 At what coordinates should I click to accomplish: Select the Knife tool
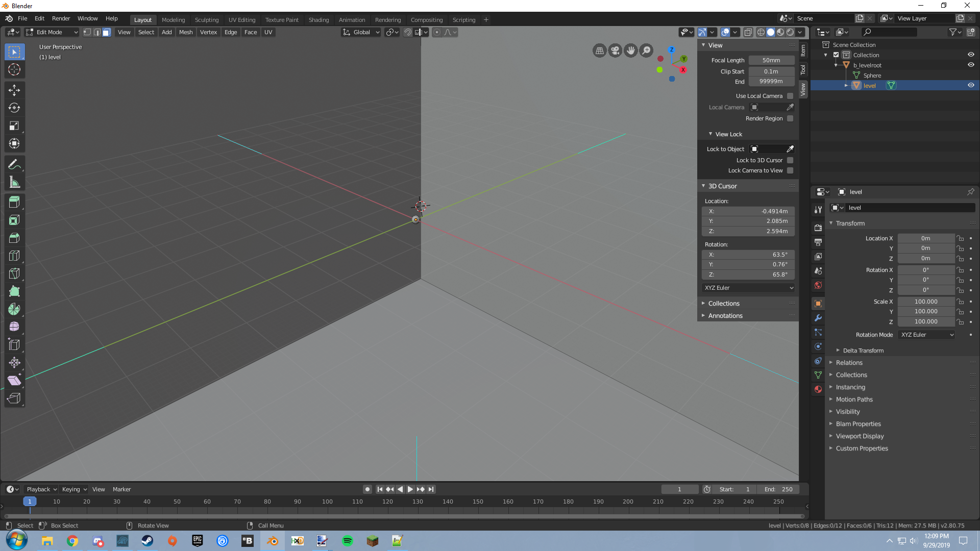[x=14, y=273]
